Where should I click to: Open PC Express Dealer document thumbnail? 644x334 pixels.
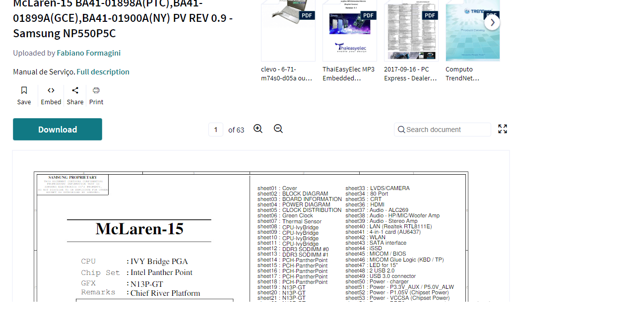tap(411, 30)
